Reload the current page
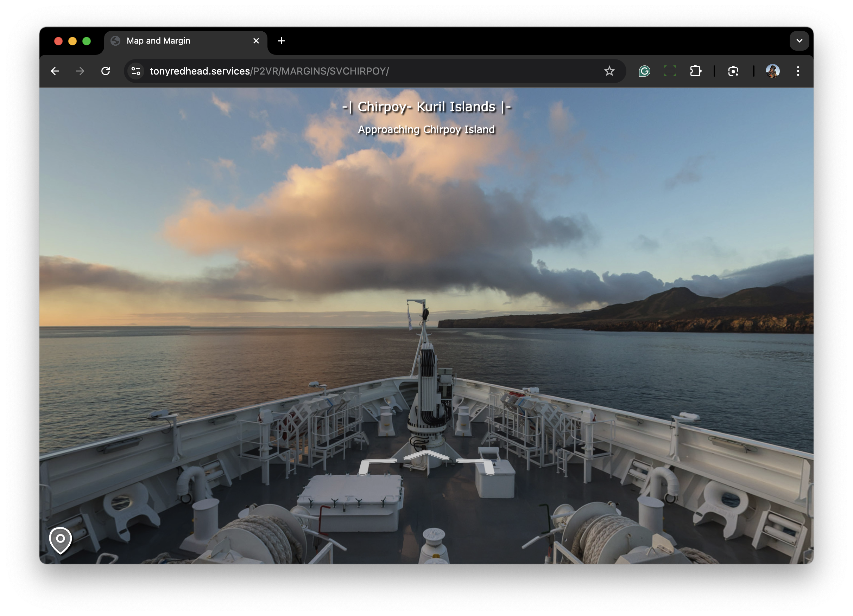Viewport: 853px width, 616px height. click(x=106, y=71)
